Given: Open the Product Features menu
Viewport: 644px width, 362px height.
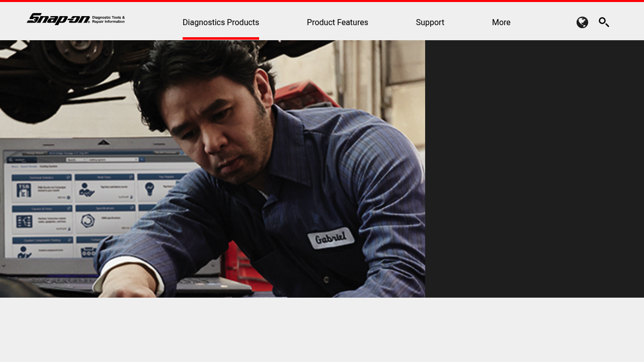Looking at the screenshot, I should coord(338,22).
